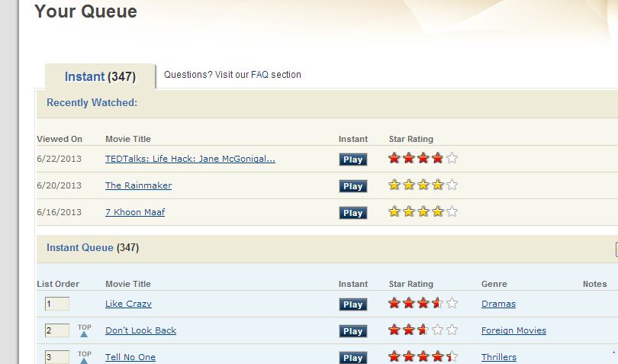Open Don't Look Back movie page
The height and width of the screenshot is (364, 618).
tap(140, 330)
